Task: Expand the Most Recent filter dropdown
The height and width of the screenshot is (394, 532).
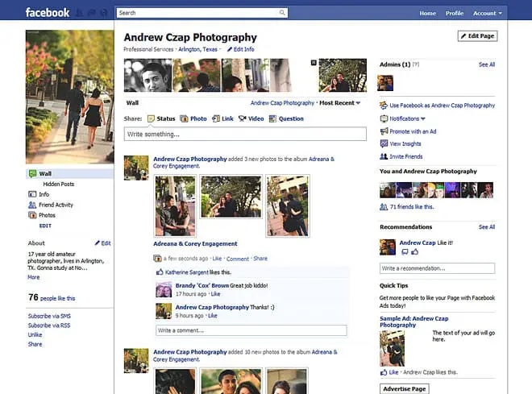Action: coord(339,103)
